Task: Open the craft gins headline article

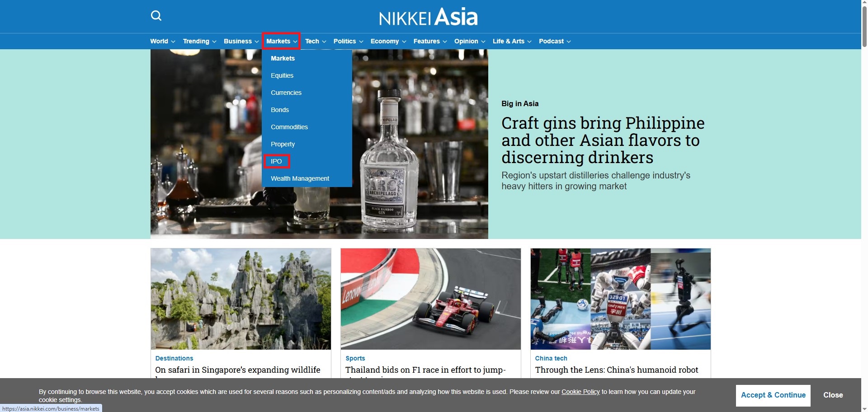Action: (603, 140)
